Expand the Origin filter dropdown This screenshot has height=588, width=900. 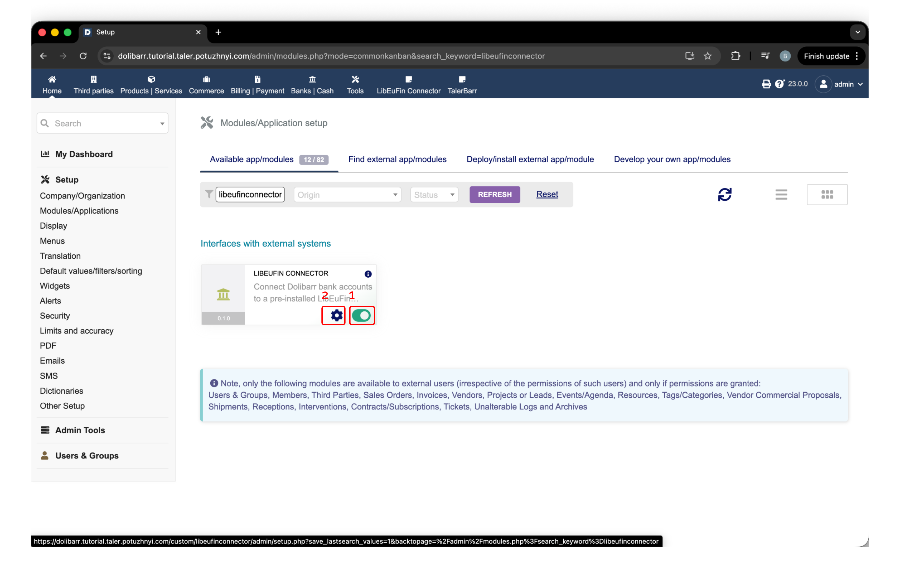pos(347,195)
